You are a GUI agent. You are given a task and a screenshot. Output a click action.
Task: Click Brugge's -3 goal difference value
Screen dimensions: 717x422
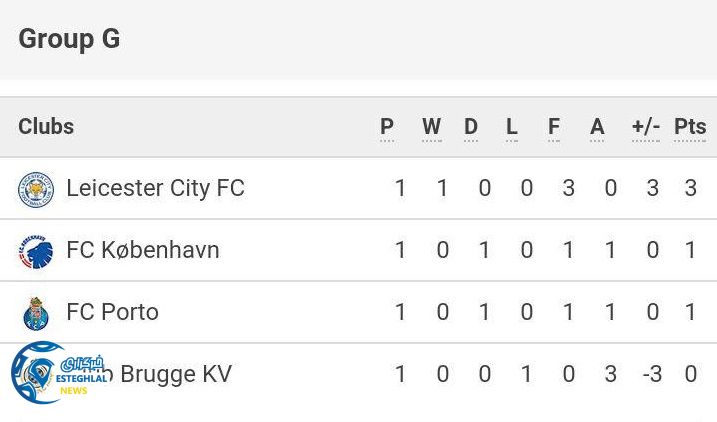[652, 374]
